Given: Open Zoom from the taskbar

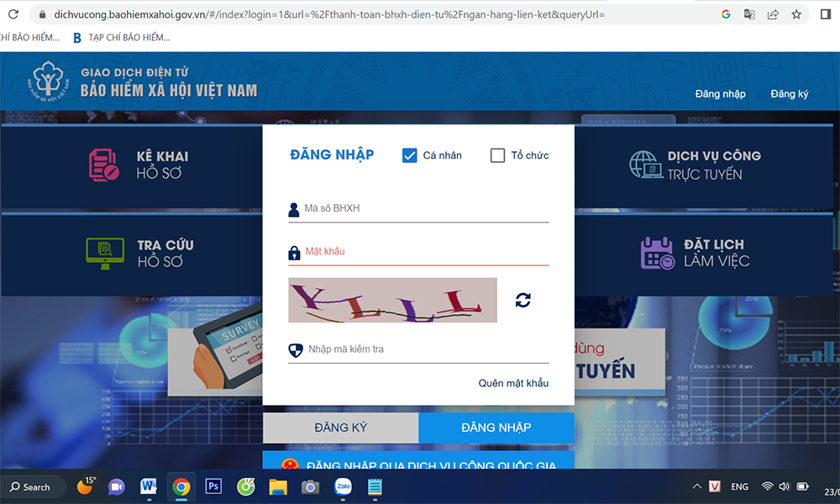Looking at the screenshot, I should point(116,487).
